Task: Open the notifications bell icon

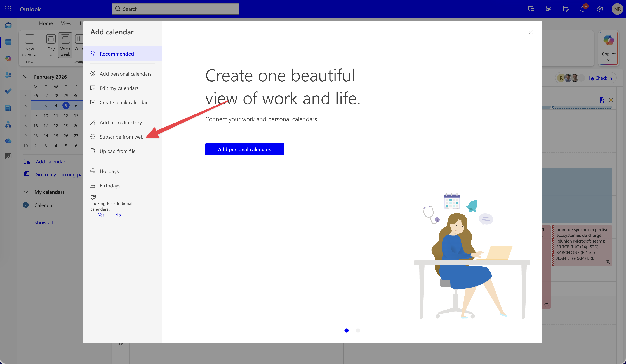Action: (583, 9)
